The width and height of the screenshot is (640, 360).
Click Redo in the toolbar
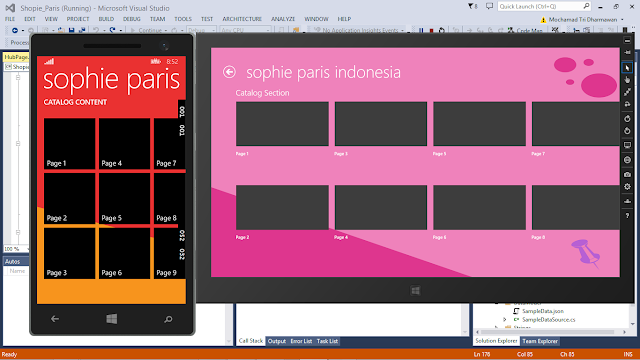(113, 30)
